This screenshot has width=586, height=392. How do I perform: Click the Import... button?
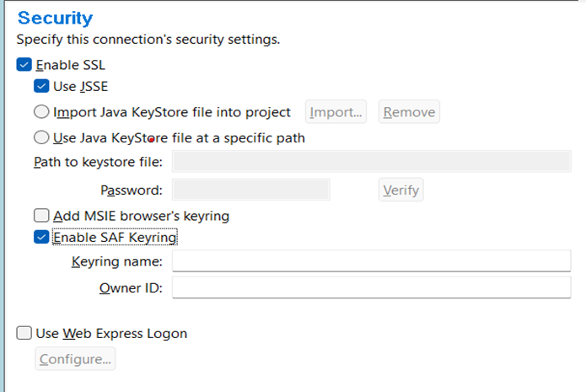click(336, 112)
